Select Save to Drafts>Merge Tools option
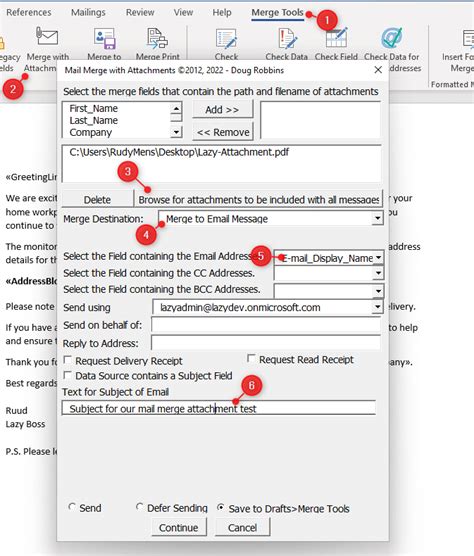This screenshot has width=474, height=556. pos(221,508)
